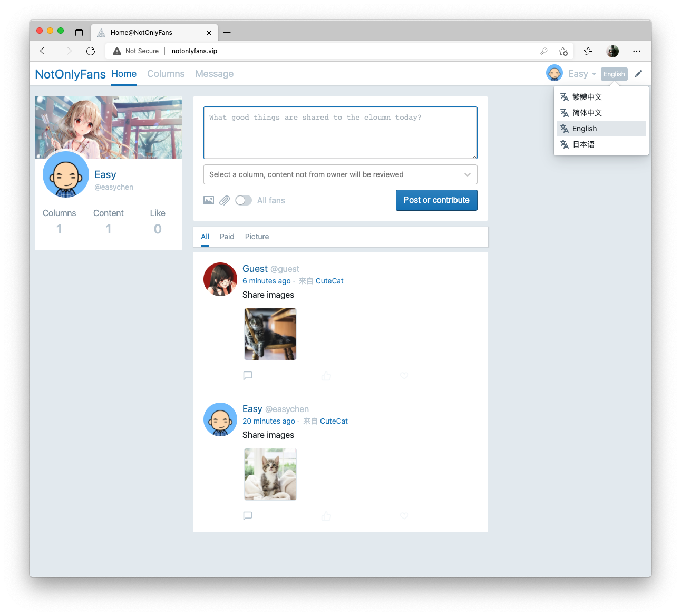Click the paperclip attachment icon
Screen dimensions: 681x616
pos(225,200)
